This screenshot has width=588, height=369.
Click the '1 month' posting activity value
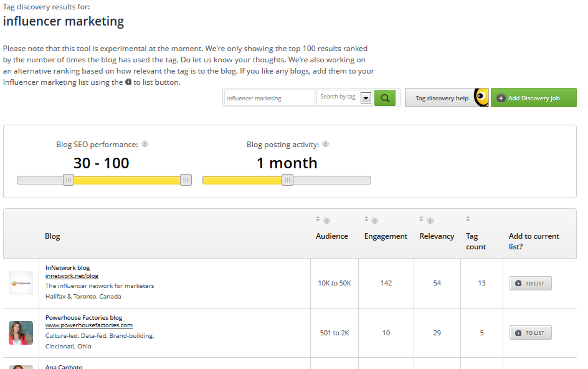[287, 163]
